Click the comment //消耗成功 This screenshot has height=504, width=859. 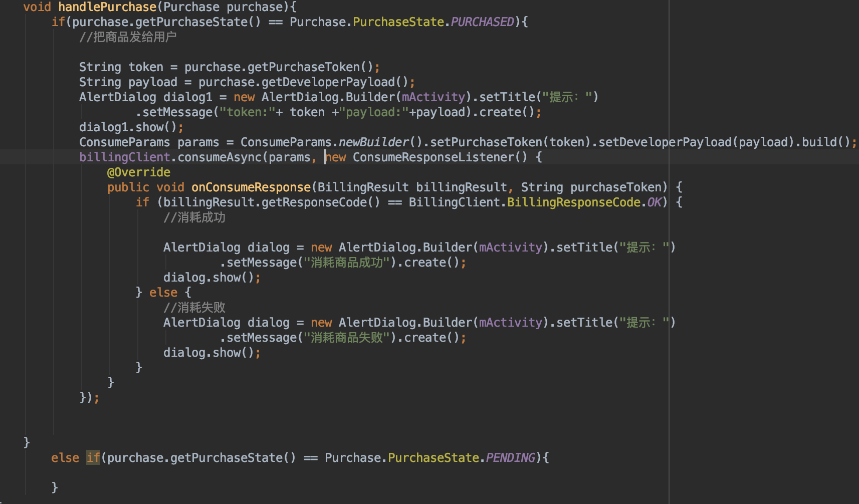(194, 217)
